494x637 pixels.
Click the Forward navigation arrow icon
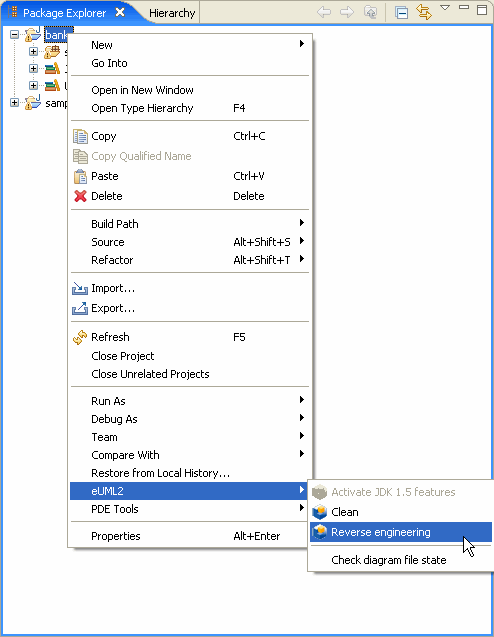tap(347, 12)
